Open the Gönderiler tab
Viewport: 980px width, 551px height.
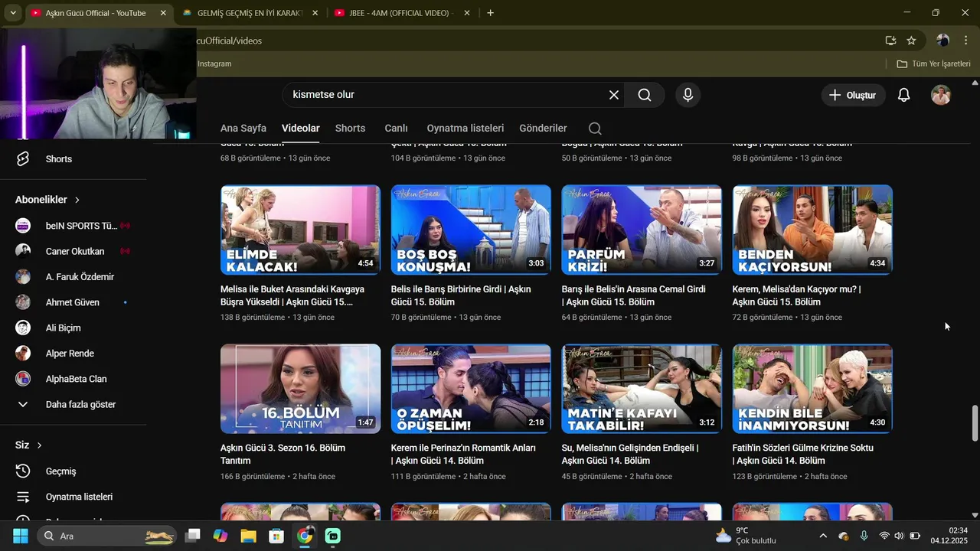[543, 129]
